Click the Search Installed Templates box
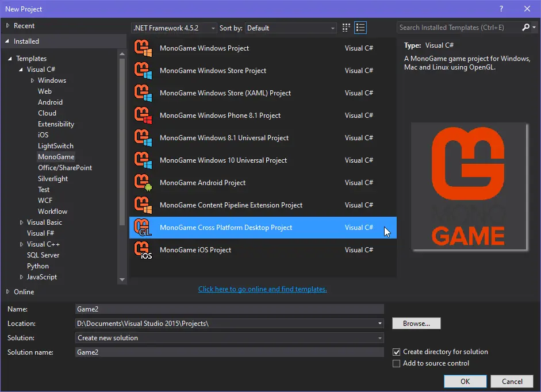This screenshot has height=392, width=541. (x=459, y=27)
